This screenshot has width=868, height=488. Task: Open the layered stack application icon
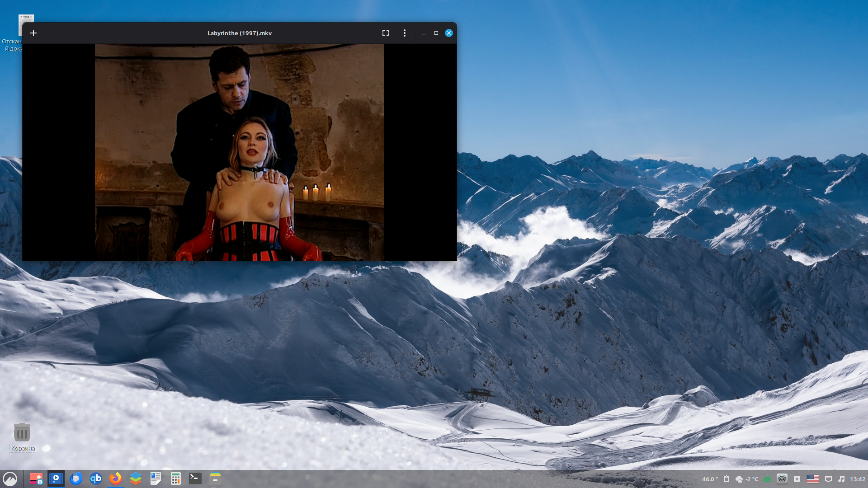pyautogui.click(x=136, y=479)
